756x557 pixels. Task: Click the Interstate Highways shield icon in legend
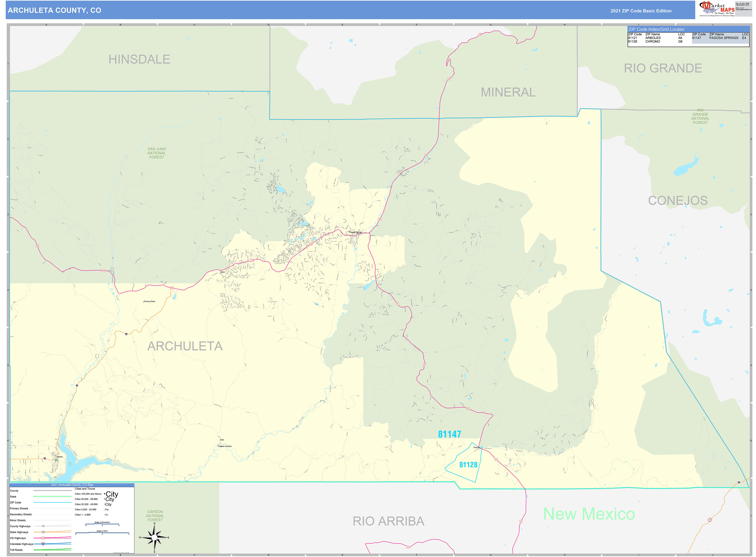pyautogui.click(x=43, y=544)
